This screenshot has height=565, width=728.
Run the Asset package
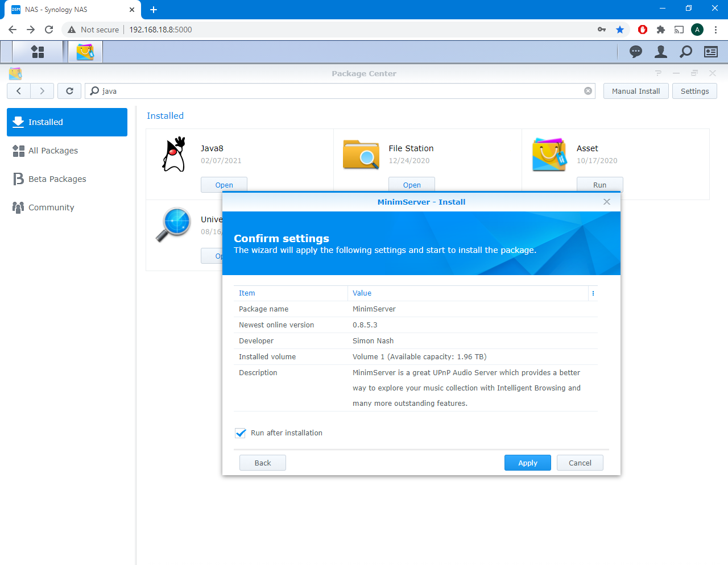coord(600,185)
